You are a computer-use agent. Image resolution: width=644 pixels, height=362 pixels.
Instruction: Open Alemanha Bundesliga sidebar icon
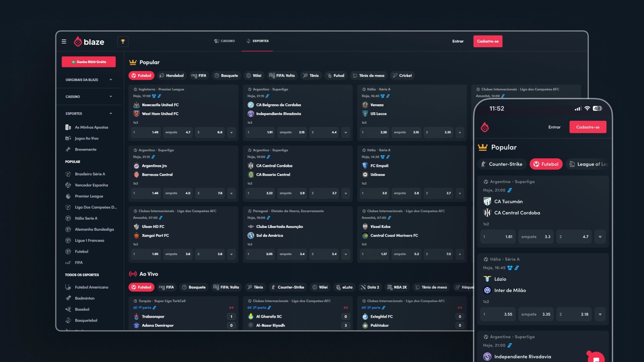(68, 229)
